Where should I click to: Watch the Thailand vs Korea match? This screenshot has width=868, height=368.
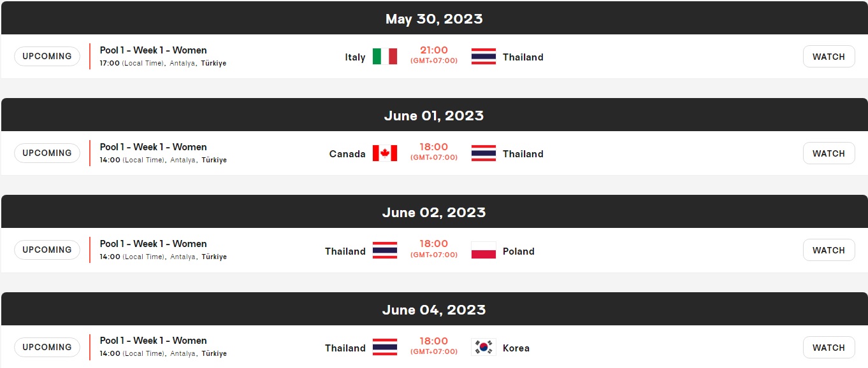click(x=828, y=348)
